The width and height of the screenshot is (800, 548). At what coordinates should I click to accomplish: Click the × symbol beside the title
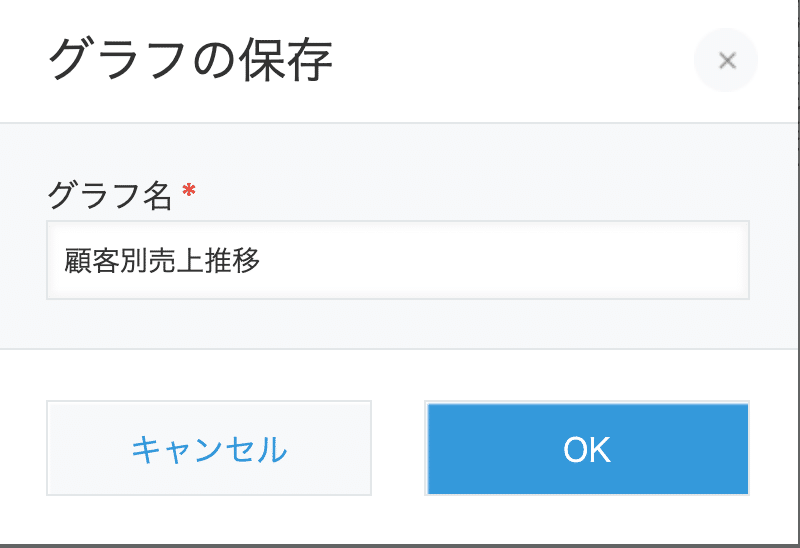tap(726, 60)
